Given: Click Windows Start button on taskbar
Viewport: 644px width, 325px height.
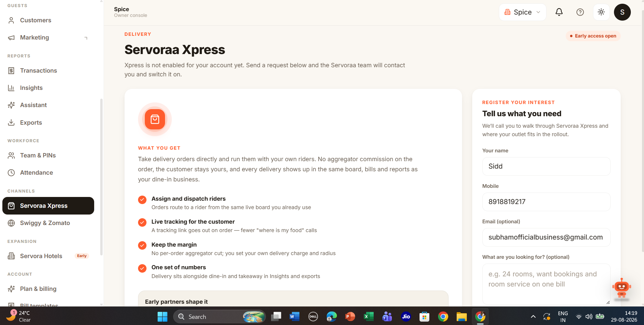Looking at the screenshot, I should tap(162, 317).
